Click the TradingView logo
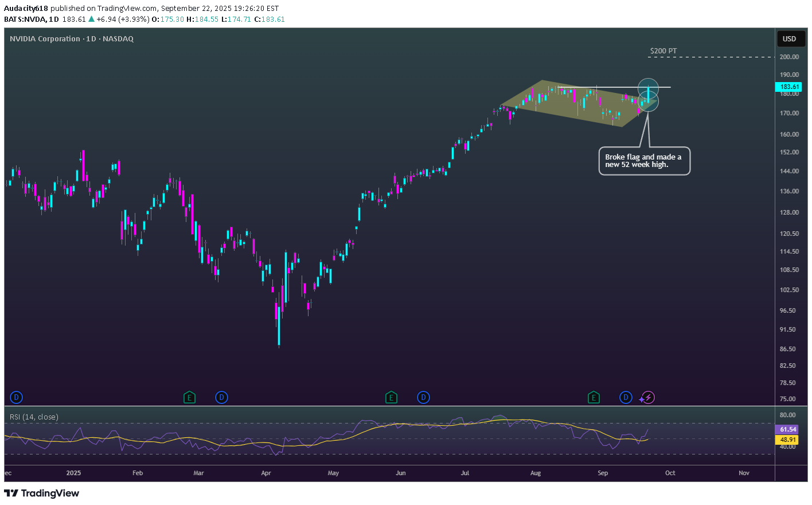Screen dimensions: 812x505 pyautogui.click(x=41, y=493)
